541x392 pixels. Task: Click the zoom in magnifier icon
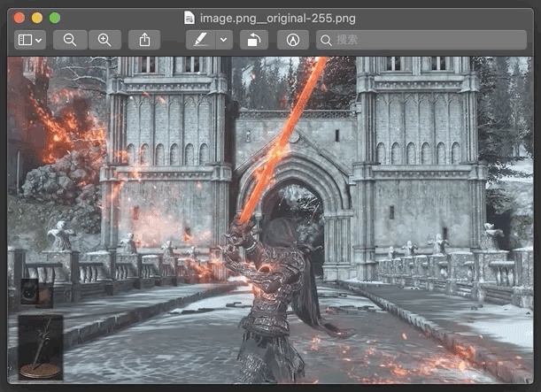point(104,40)
